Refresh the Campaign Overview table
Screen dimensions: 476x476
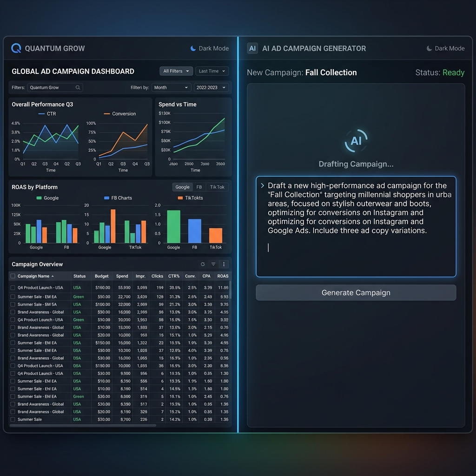203,264
